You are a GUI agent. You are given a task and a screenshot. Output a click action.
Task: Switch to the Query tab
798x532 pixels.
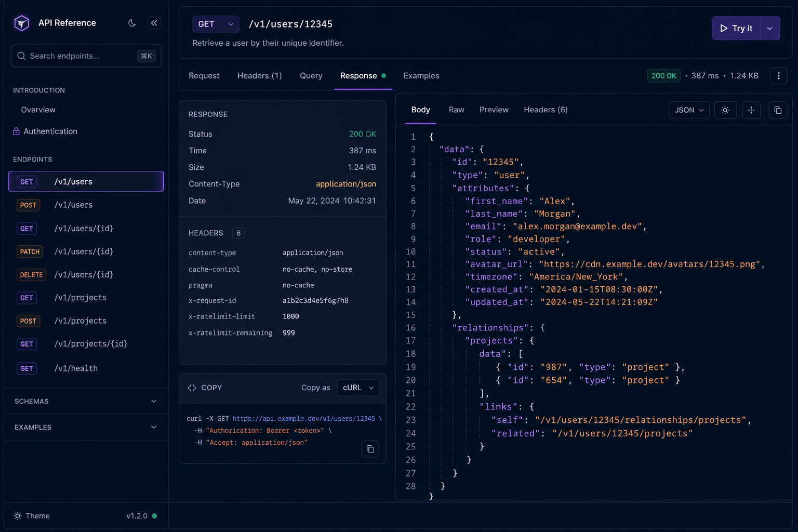(311, 76)
